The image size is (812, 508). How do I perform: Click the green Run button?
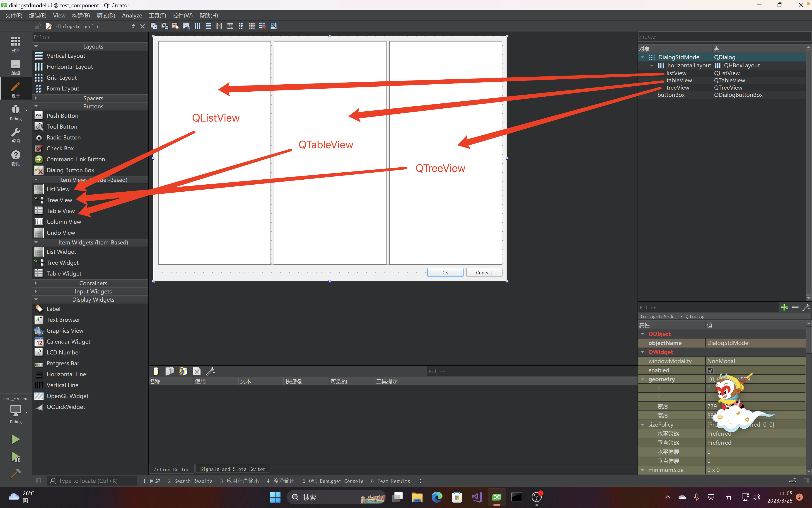coord(15,440)
